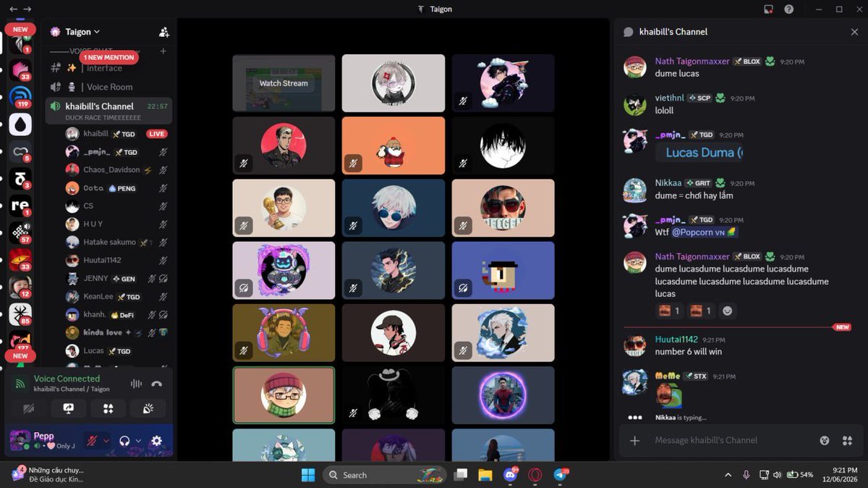Close the khaibill's Channel chat panel
The image size is (868, 488).
pyautogui.click(x=854, y=32)
